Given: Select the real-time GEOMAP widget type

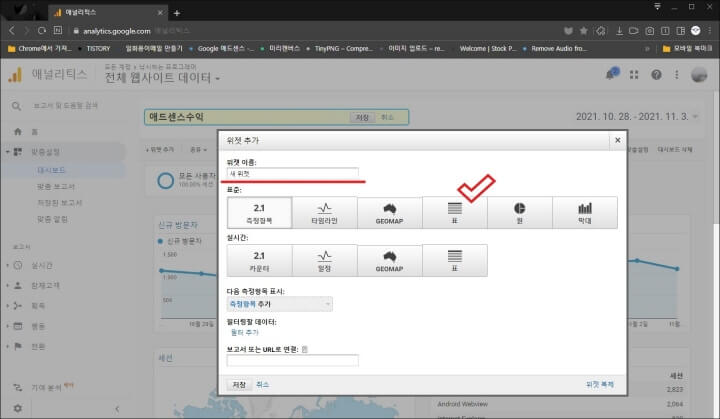Looking at the screenshot, I should 389,260.
